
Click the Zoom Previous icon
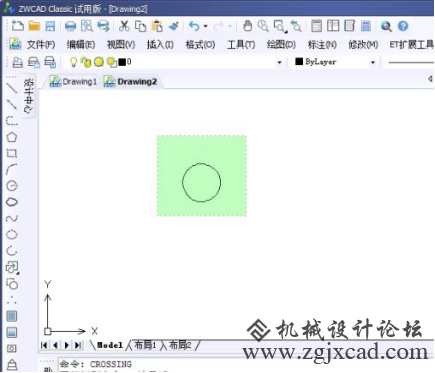pyautogui.click(x=296, y=26)
